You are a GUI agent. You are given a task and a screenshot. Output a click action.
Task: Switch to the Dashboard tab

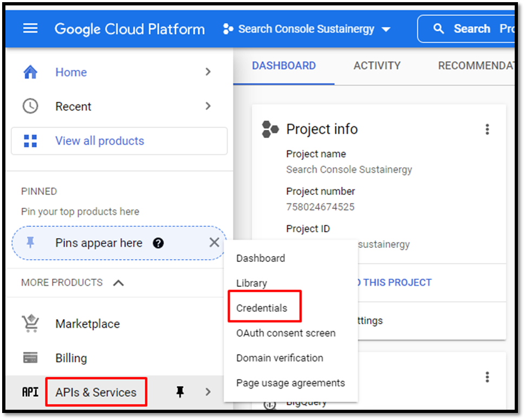coord(284,65)
